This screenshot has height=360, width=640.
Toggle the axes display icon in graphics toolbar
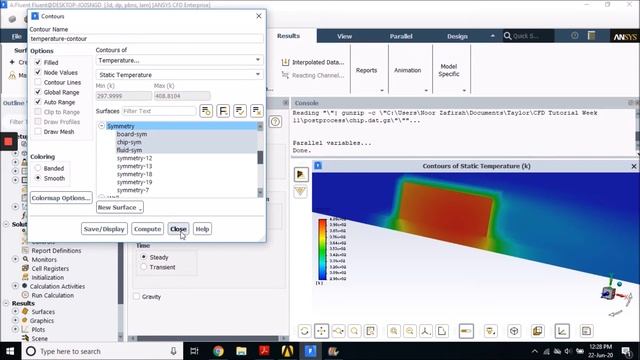pyautogui.click(x=562, y=331)
